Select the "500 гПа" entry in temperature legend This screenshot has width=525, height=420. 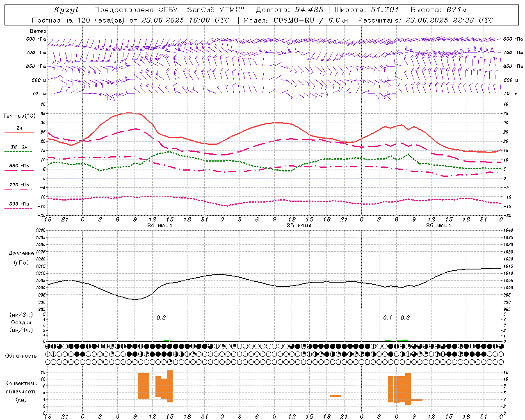(19, 204)
